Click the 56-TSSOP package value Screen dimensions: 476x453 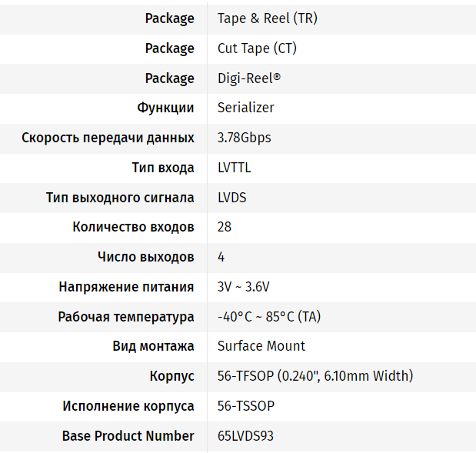pyautogui.click(x=246, y=406)
